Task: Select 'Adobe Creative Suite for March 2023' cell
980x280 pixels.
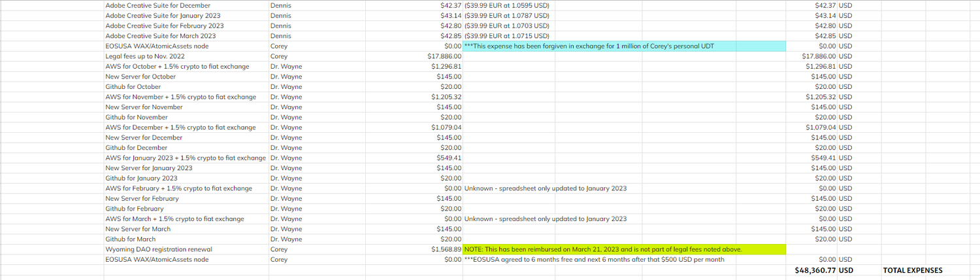Action: [x=160, y=36]
